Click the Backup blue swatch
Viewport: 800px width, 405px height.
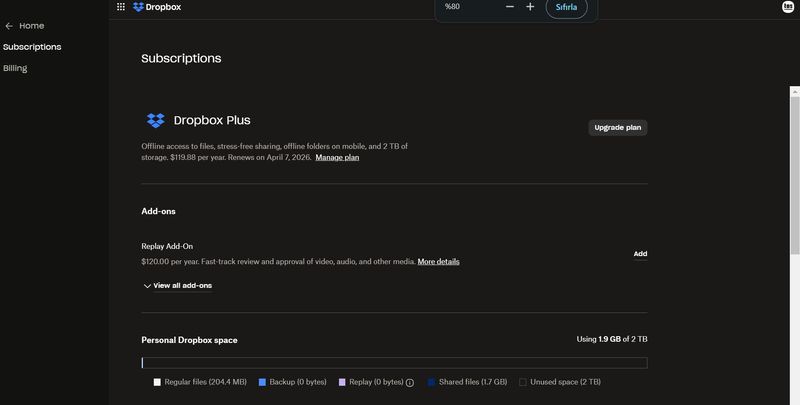point(262,382)
